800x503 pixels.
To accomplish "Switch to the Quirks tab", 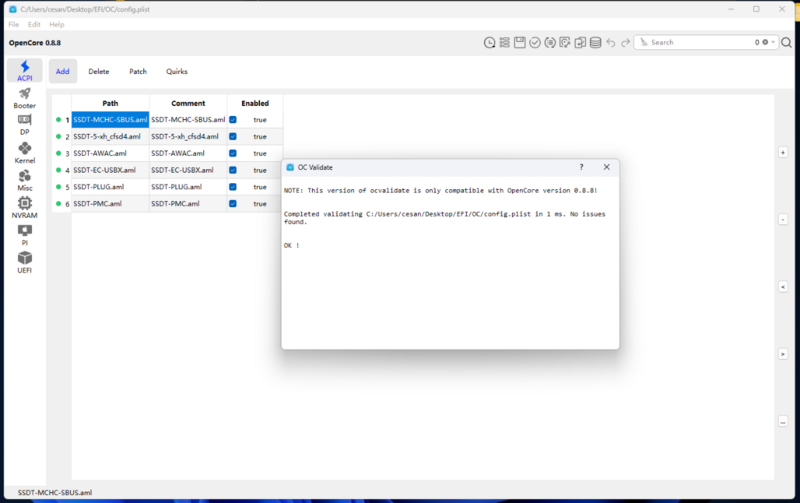I will coord(177,71).
